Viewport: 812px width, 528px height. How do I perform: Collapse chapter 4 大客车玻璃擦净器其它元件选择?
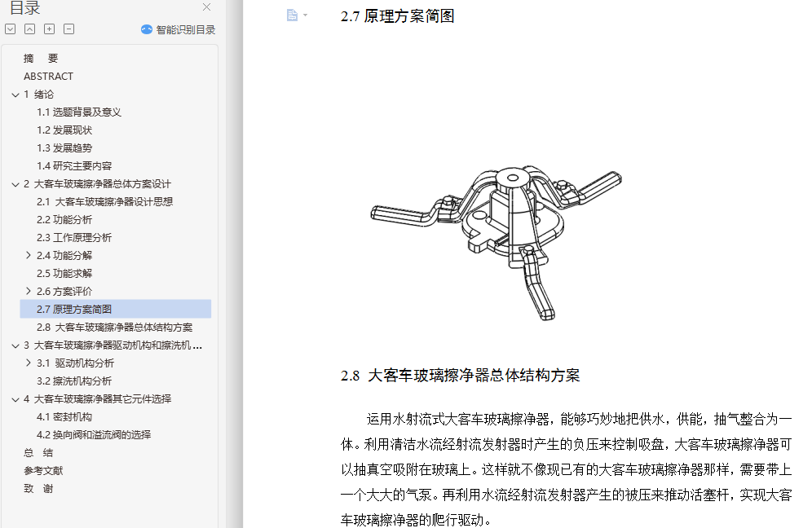pos(15,399)
